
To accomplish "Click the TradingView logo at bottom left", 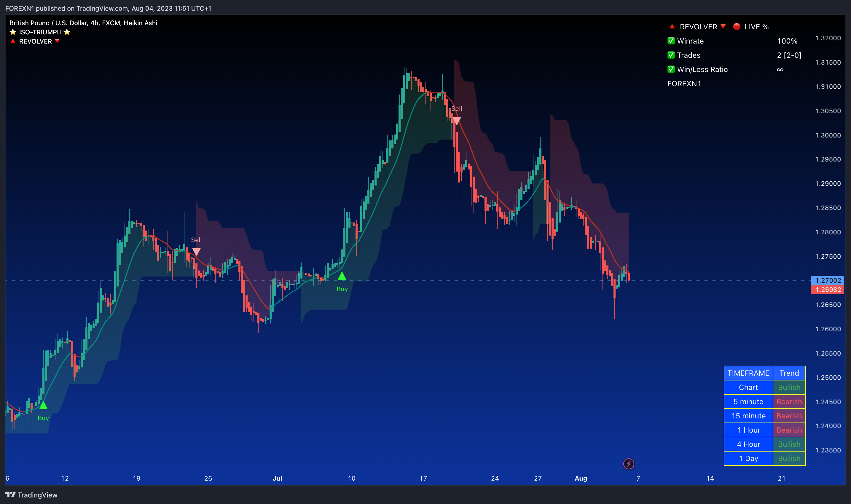I will pos(32,495).
